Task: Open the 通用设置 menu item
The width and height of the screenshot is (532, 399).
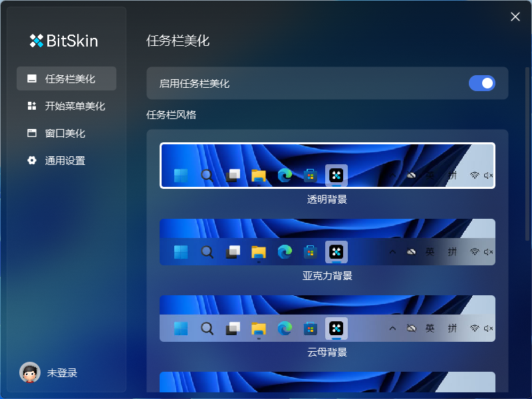Action: tap(66, 160)
